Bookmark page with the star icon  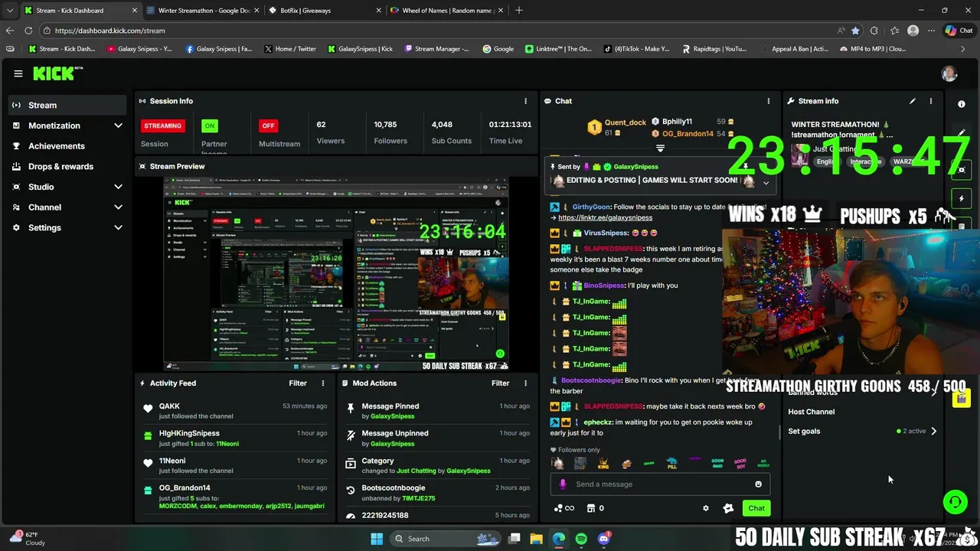click(855, 31)
